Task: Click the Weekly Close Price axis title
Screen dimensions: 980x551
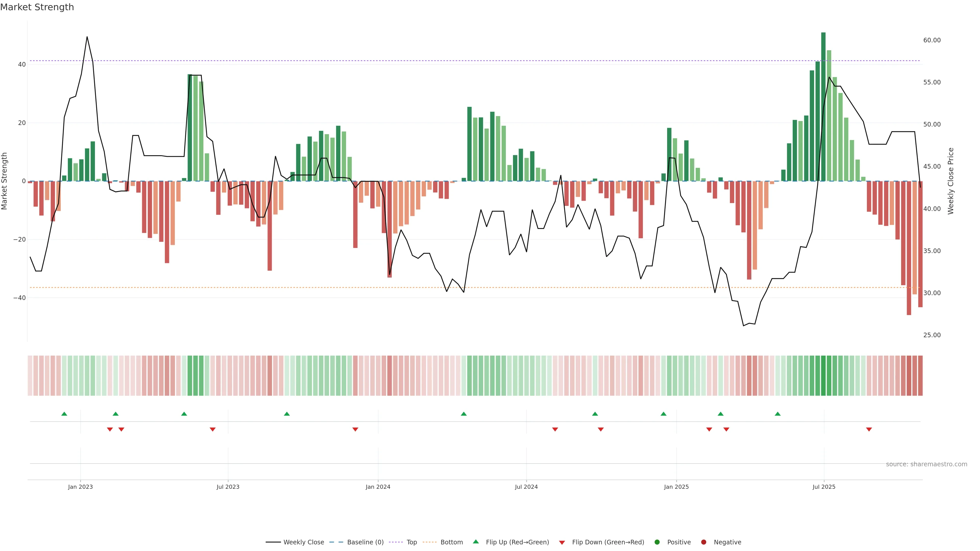Action: pos(951,181)
